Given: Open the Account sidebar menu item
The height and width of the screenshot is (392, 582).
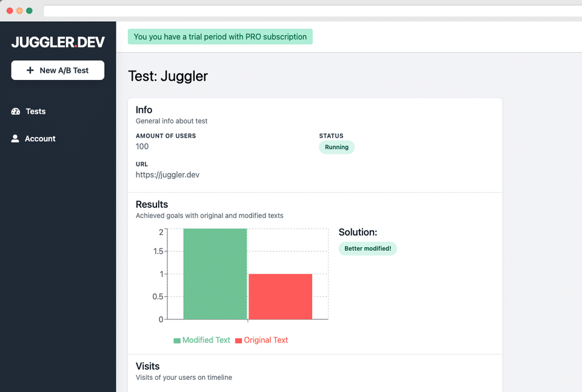Looking at the screenshot, I should pos(40,139).
